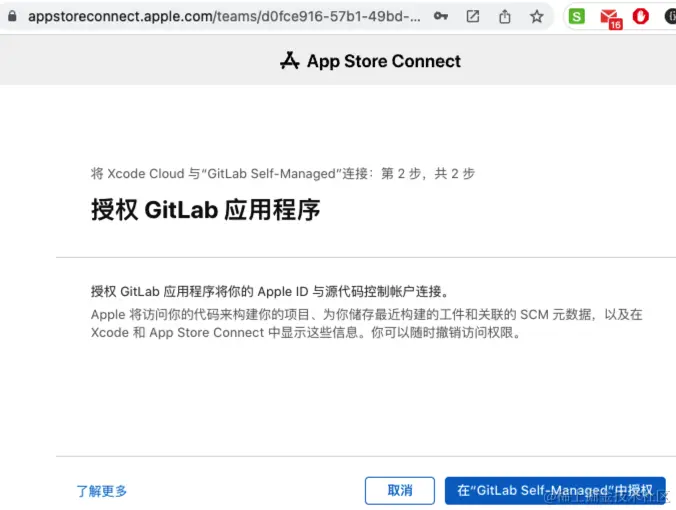This screenshot has height=510, width=676.
Task: Open the 了解更多 link
Action: coord(102,491)
